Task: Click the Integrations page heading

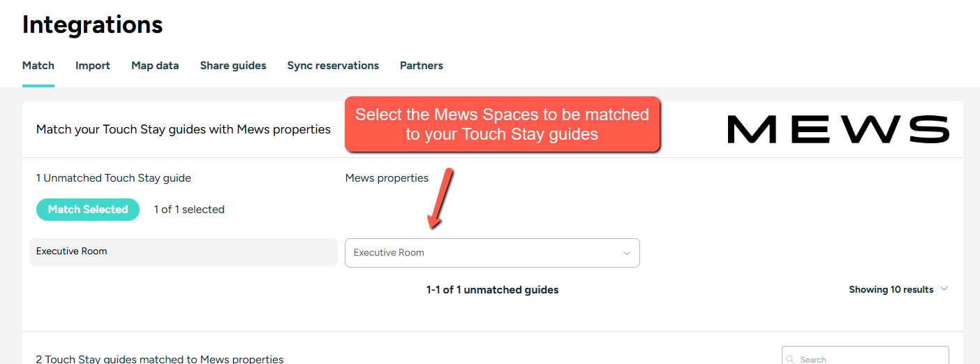Action: (x=93, y=25)
